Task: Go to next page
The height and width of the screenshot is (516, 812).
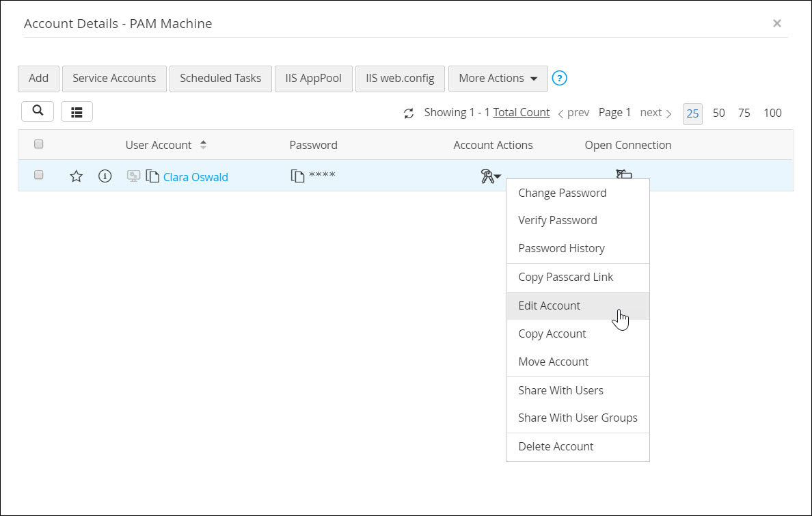Action: click(655, 112)
